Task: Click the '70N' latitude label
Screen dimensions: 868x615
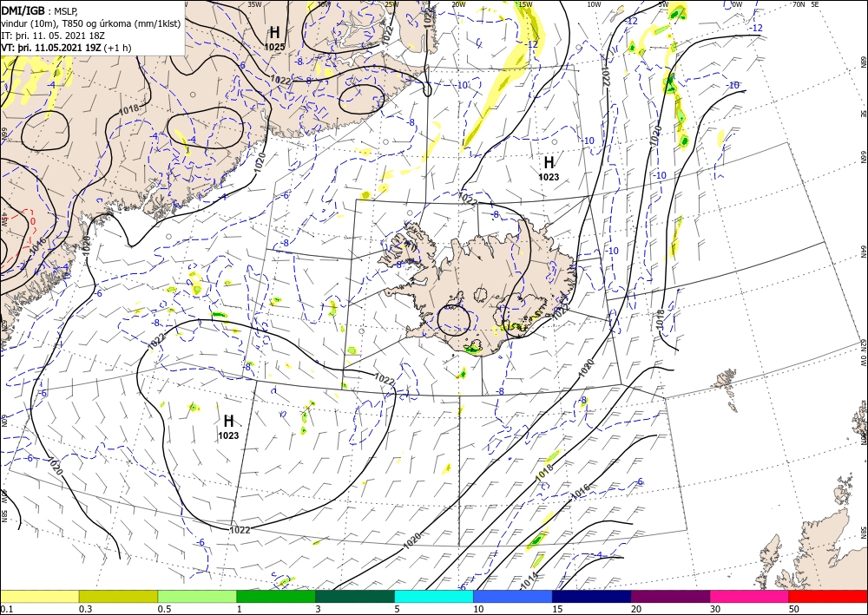Action: [x=799, y=4]
